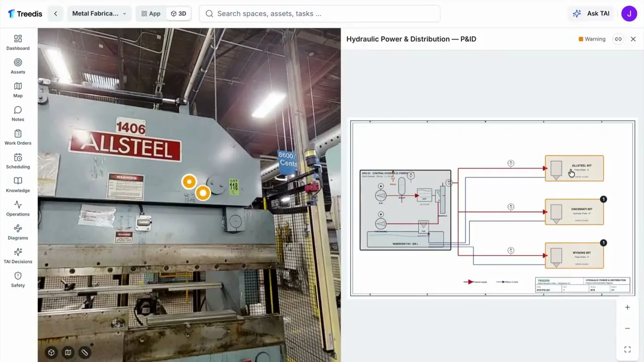Image resolution: width=644 pixels, height=362 pixels.
Task: Toggle fullscreen for the diagram
Action: tap(627, 349)
